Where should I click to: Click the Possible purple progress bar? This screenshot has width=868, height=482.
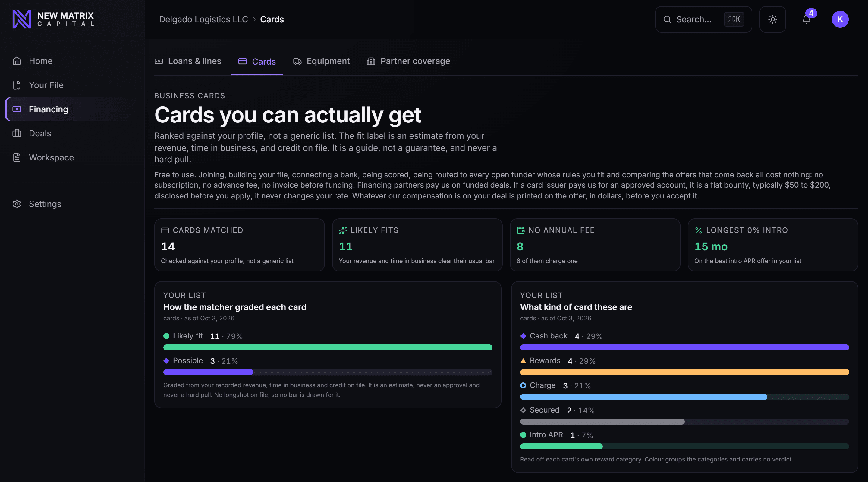tap(208, 372)
